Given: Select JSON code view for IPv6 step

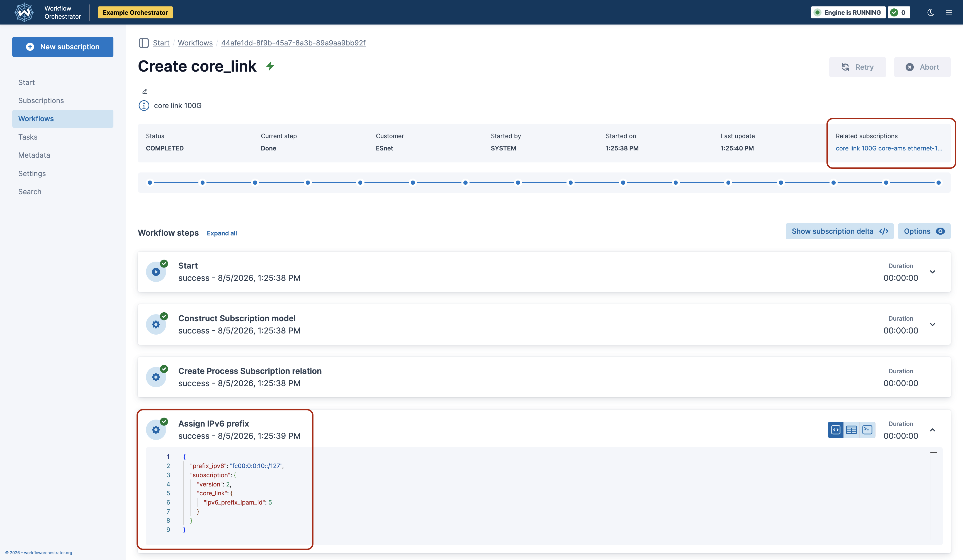Looking at the screenshot, I should coord(835,430).
